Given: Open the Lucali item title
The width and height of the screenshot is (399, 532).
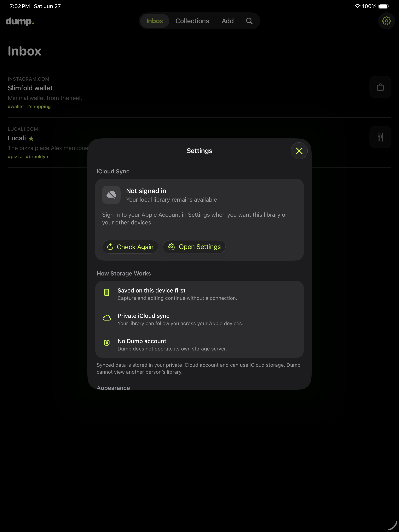Looking at the screenshot, I should (17, 138).
